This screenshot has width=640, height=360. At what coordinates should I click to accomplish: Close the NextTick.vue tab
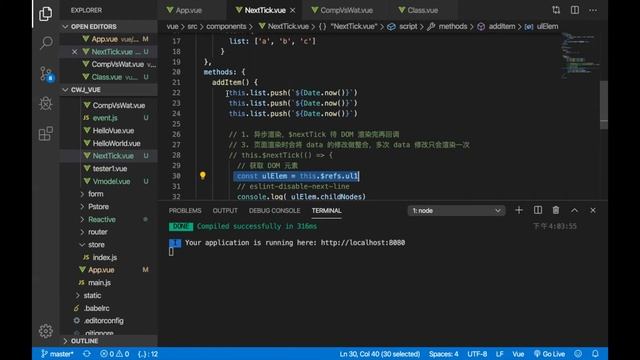click(x=293, y=10)
